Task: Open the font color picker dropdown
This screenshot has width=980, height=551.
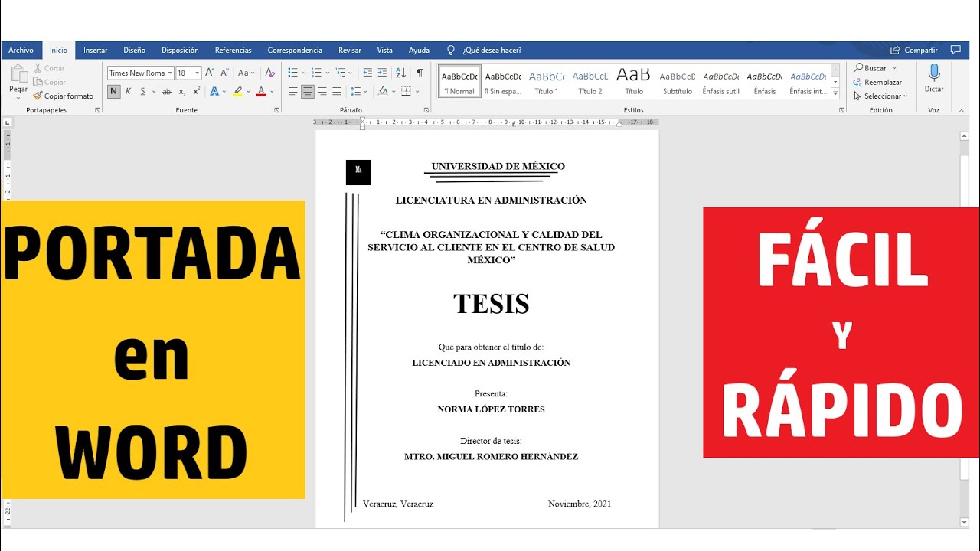Action: point(271,91)
